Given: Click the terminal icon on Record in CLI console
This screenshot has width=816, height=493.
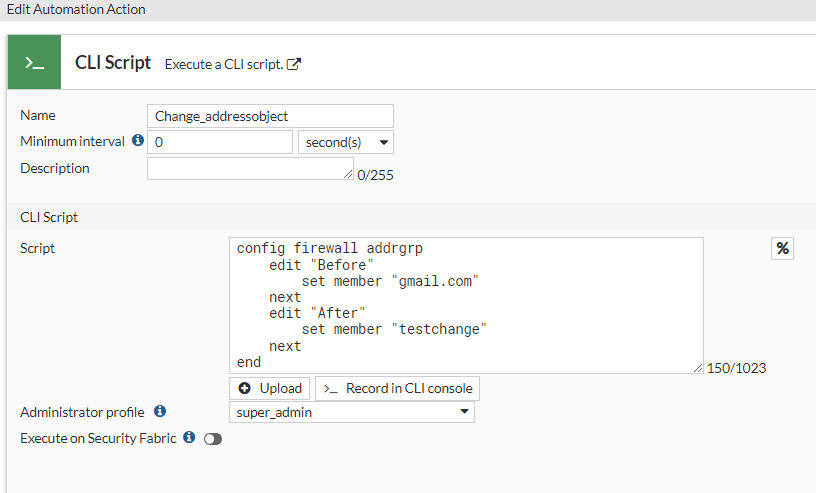Looking at the screenshot, I should tap(331, 388).
